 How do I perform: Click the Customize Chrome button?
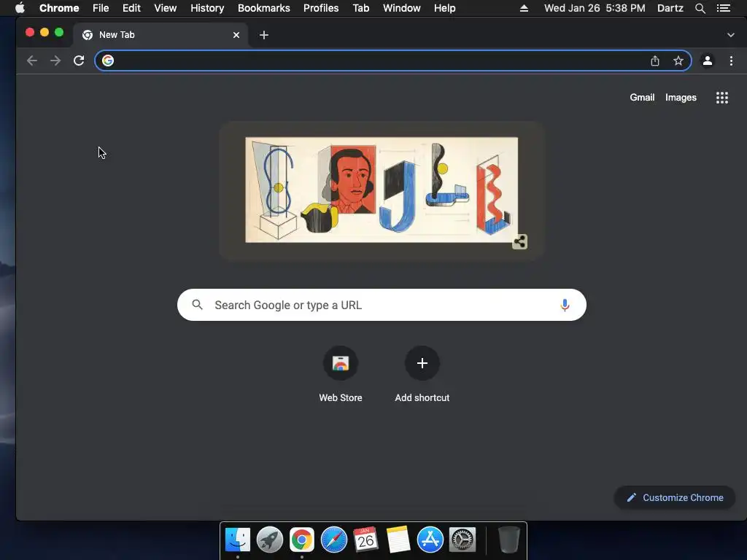(675, 497)
